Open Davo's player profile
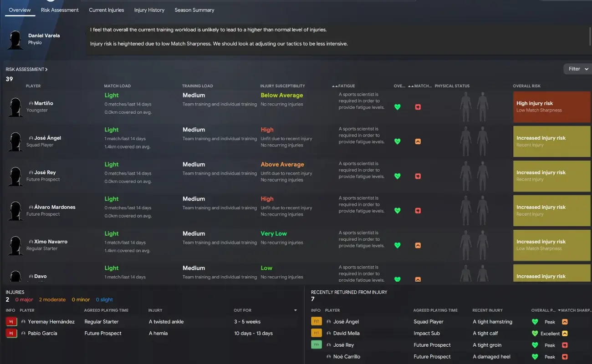 pyautogui.click(x=40, y=276)
